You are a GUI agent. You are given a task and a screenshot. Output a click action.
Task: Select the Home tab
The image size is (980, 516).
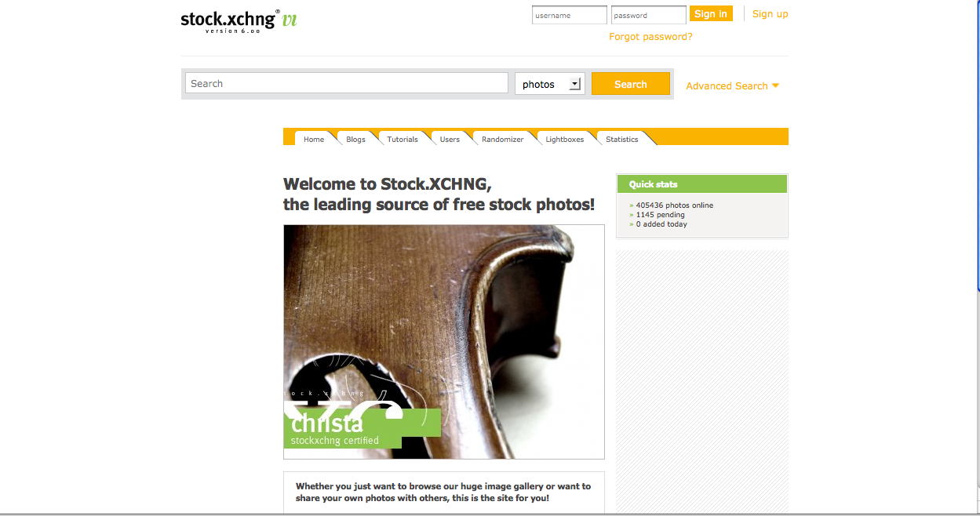314,139
